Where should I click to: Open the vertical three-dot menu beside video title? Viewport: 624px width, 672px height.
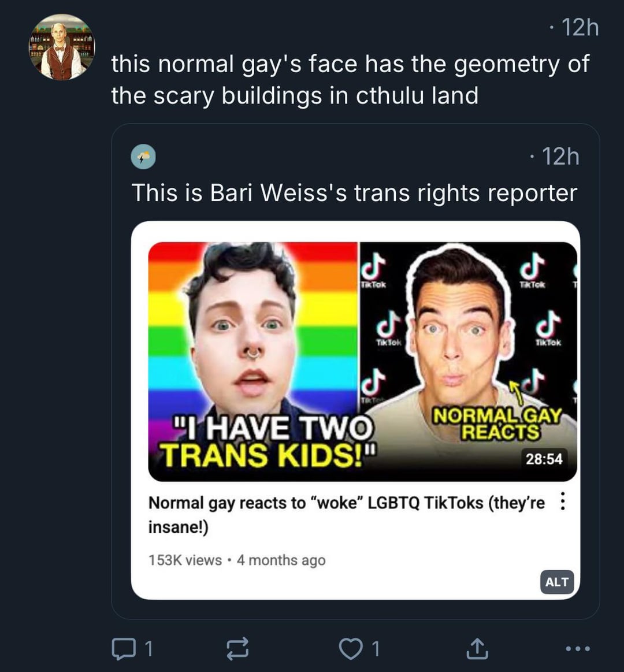563,502
